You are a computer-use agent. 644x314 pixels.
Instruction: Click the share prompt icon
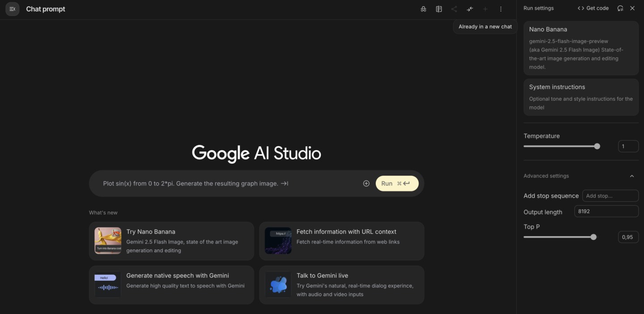[454, 9]
